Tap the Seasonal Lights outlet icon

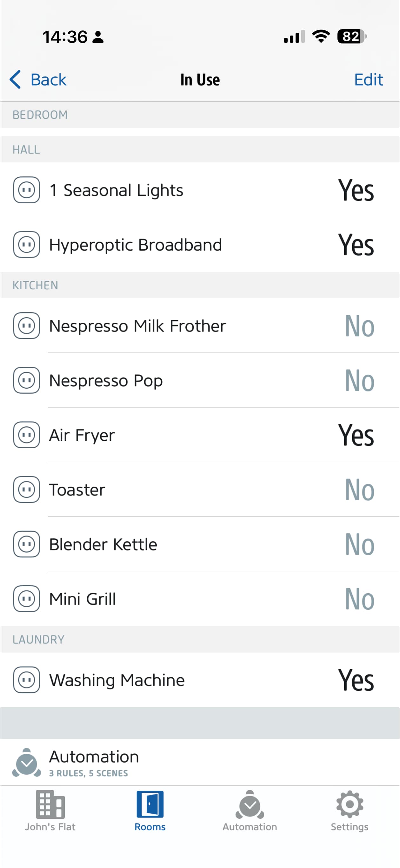pyautogui.click(x=27, y=190)
